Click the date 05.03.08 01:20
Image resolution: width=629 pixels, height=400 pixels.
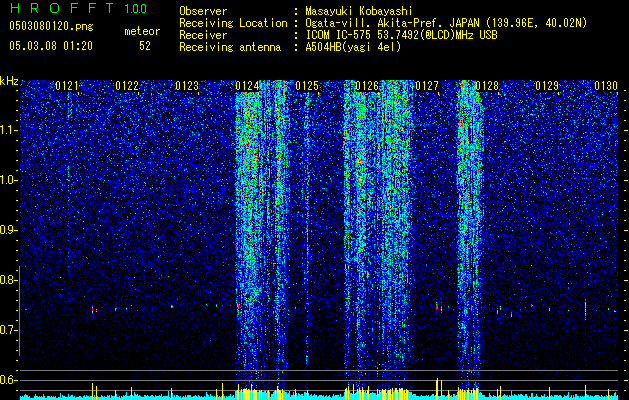coord(51,46)
